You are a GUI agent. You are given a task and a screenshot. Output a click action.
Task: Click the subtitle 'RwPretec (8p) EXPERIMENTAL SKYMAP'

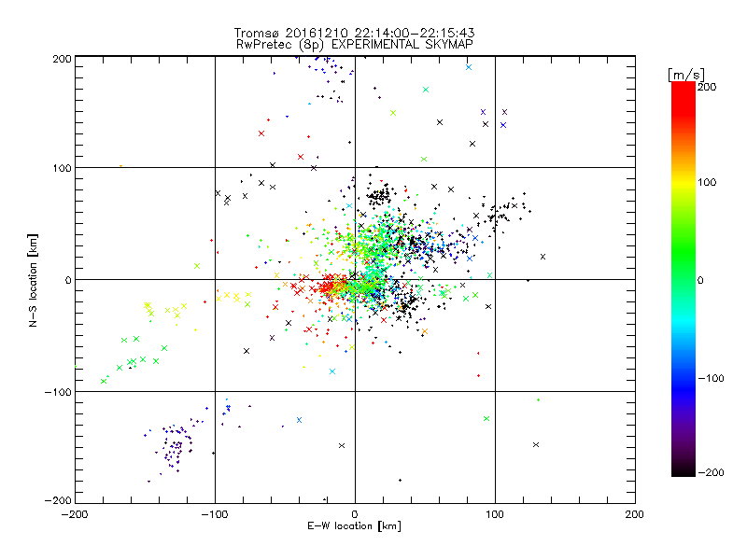(x=354, y=45)
